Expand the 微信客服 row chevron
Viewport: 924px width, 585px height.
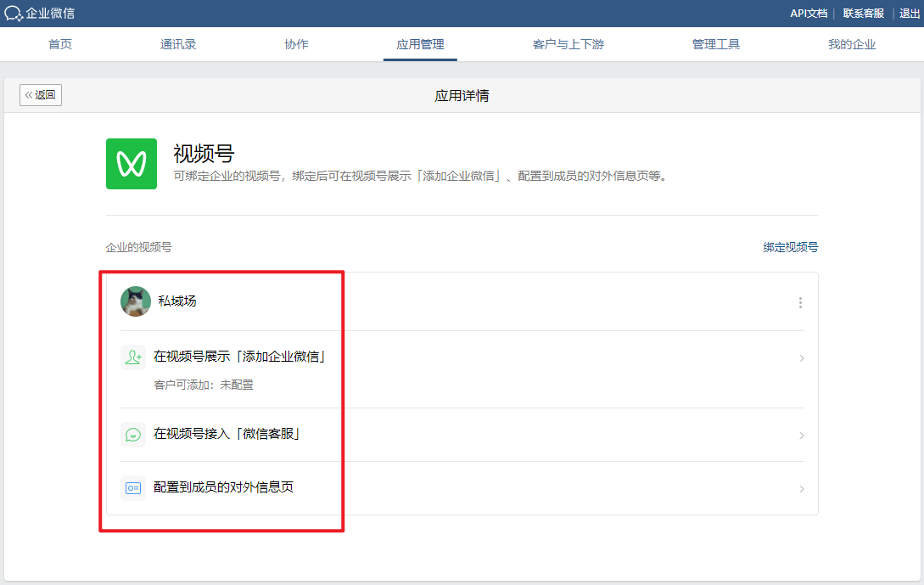click(x=802, y=436)
